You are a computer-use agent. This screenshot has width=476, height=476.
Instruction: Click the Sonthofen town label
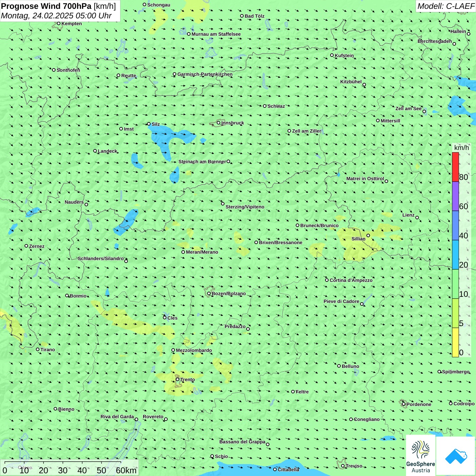pyautogui.click(x=68, y=70)
